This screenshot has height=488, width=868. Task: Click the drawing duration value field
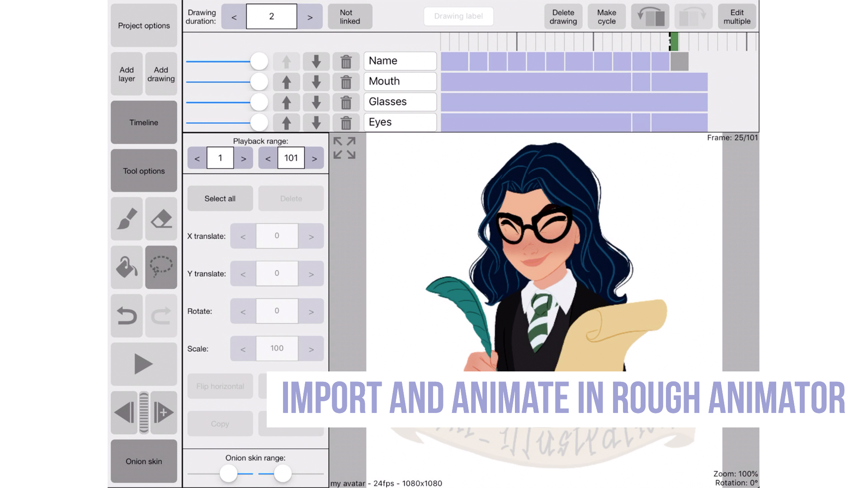click(272, 17)
